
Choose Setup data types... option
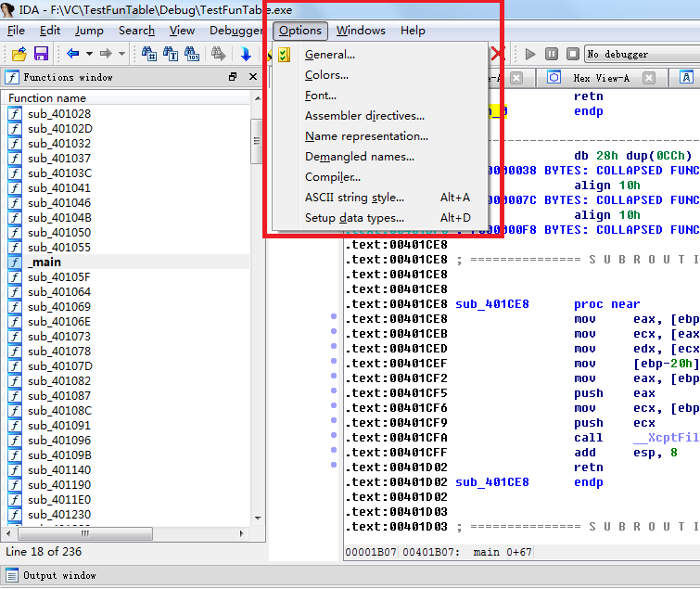pyautogui.click(x=380, y=218)
